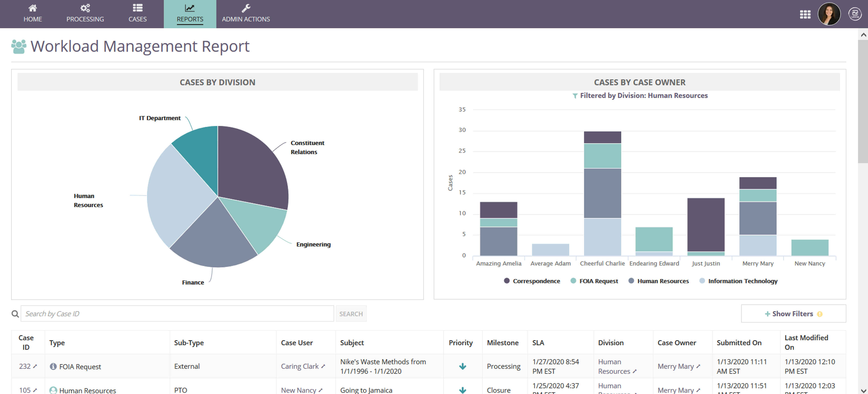The height and width of the screenshot is (394, 868).
Task: Click the Human Resources type icon in row 105
Action: click(53, 390)
